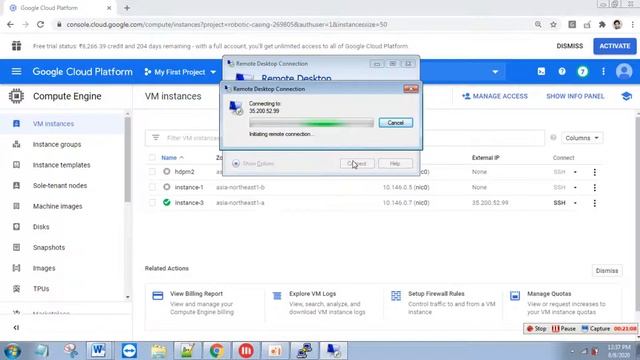The width and height of the screenshot is (640, 360).
Task: Click the Setup Firewall Rules icon
Action: [396, 296]
